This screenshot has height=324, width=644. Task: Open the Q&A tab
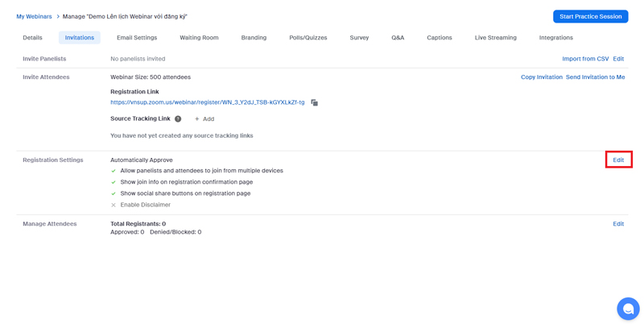click(398, 37)
